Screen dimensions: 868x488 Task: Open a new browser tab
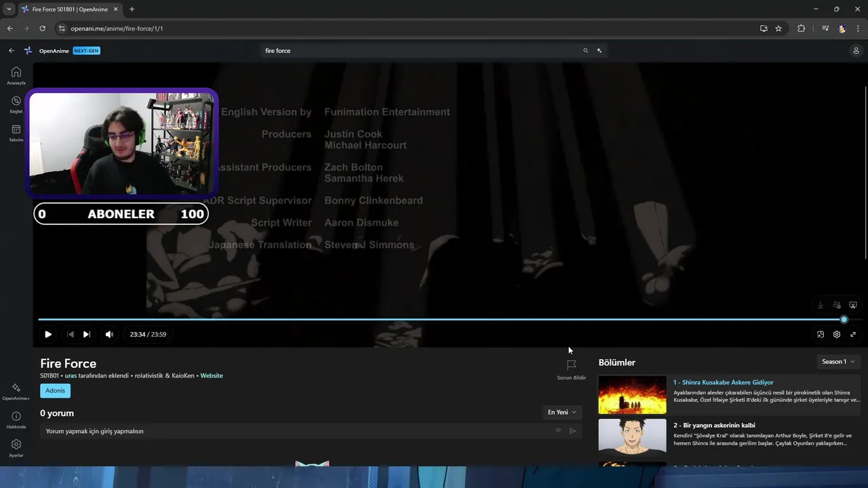pos(132,9)
